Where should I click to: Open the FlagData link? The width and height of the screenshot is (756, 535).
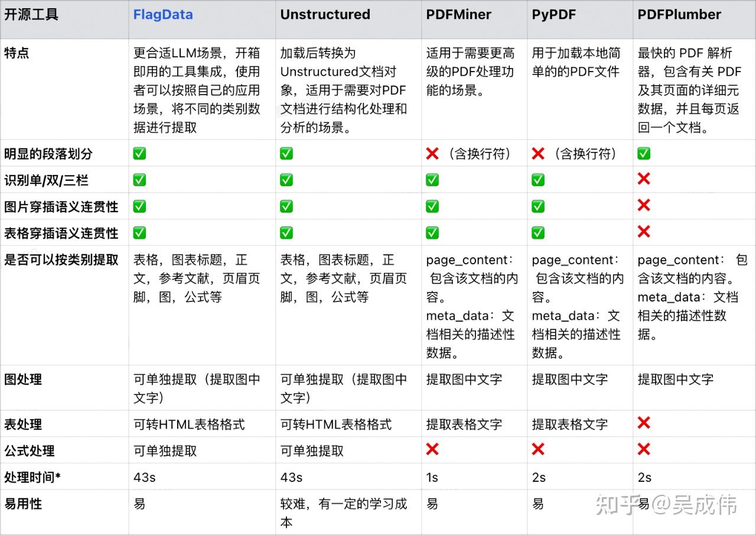click(x=163, y=14)
